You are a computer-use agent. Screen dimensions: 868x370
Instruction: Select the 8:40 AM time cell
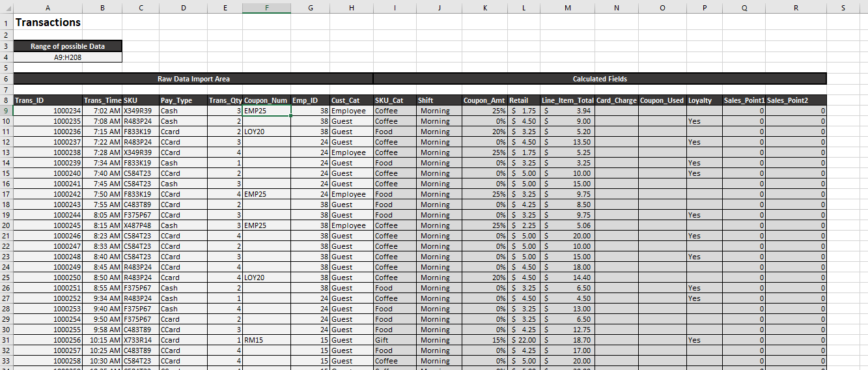pos(102,257)
